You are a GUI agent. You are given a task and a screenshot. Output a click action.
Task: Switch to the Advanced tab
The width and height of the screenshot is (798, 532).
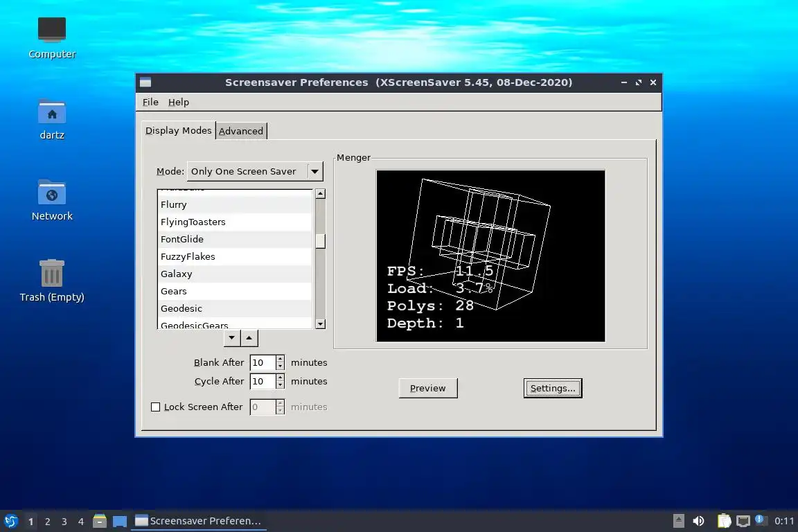click(241, 131)
